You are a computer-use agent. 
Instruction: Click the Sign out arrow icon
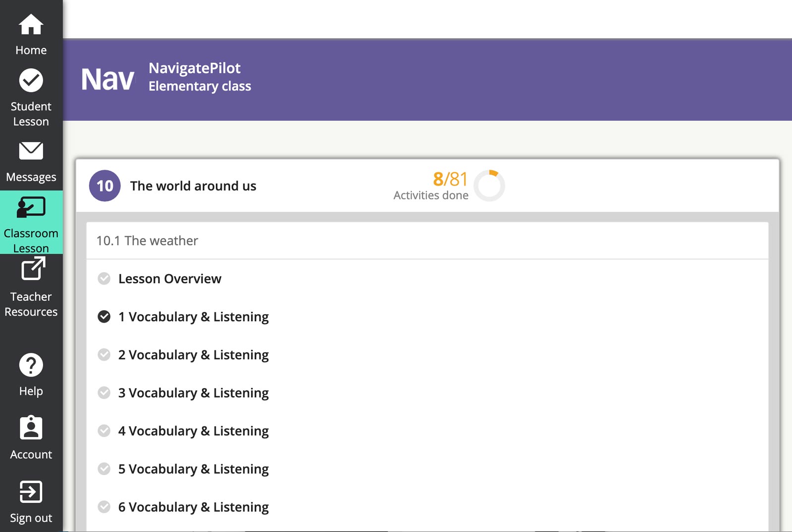pos(31,492)
